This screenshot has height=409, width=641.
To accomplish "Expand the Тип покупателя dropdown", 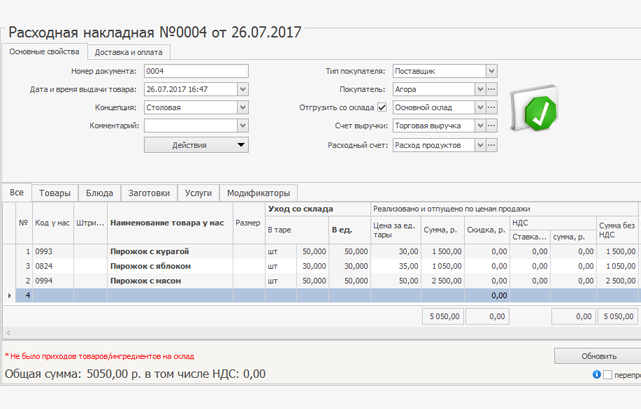I will 491,71.
